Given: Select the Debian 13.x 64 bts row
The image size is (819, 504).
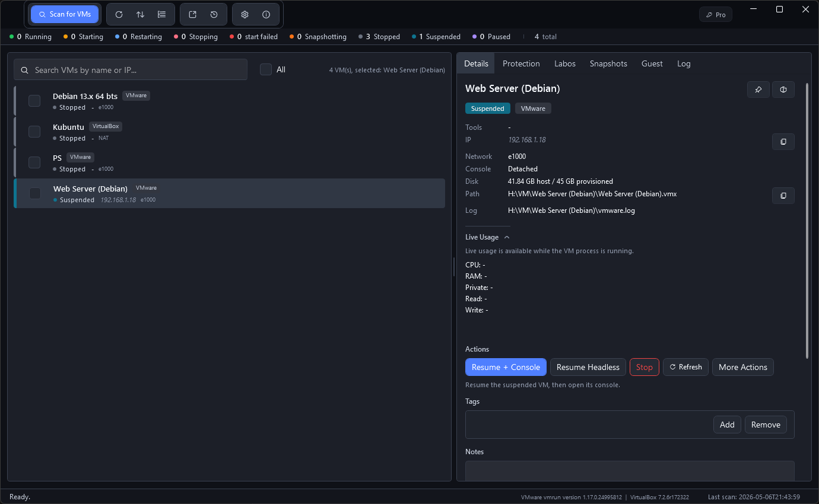Looking at the screenshot, I should [x=229, y=101].
